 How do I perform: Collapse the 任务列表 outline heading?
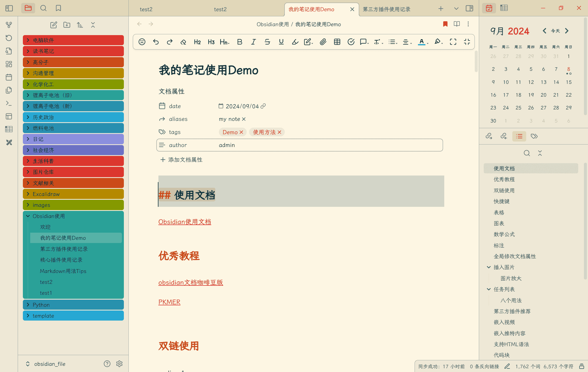489,289
